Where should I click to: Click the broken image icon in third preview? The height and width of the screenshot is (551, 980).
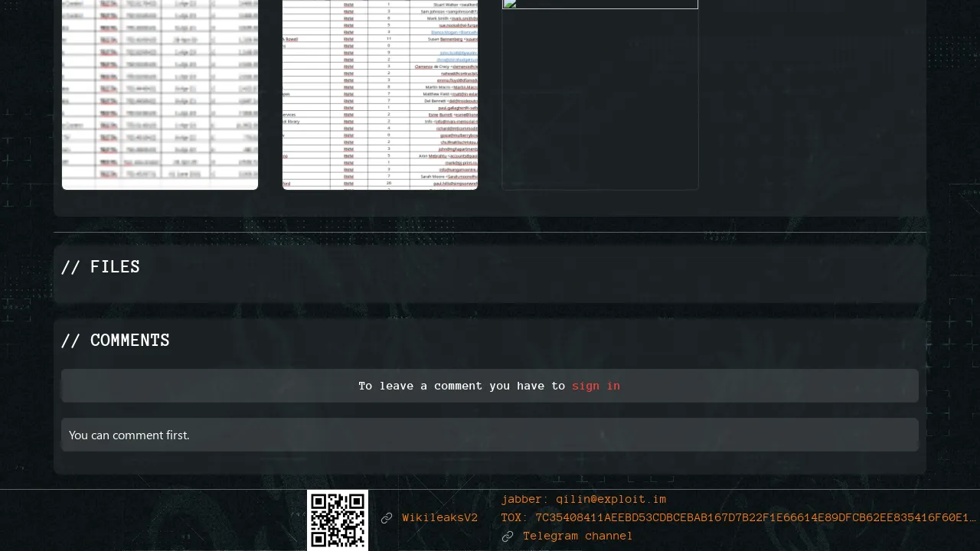click(x=510, y=4)
